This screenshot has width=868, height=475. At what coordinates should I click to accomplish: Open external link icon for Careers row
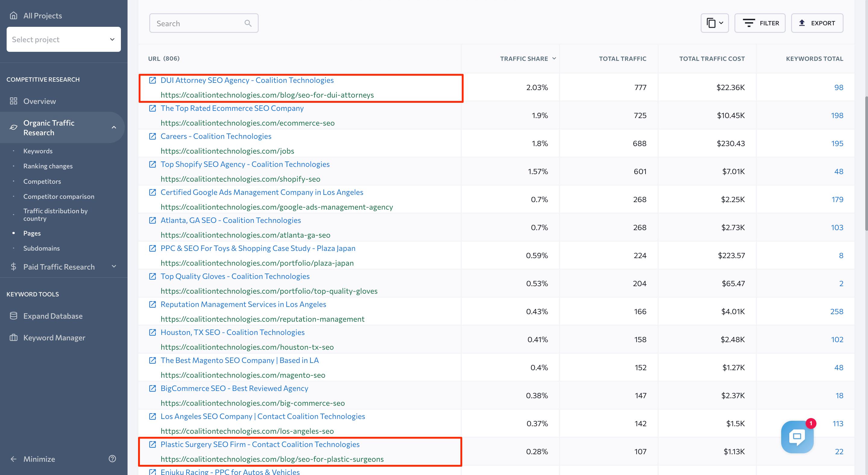(153, 136)
